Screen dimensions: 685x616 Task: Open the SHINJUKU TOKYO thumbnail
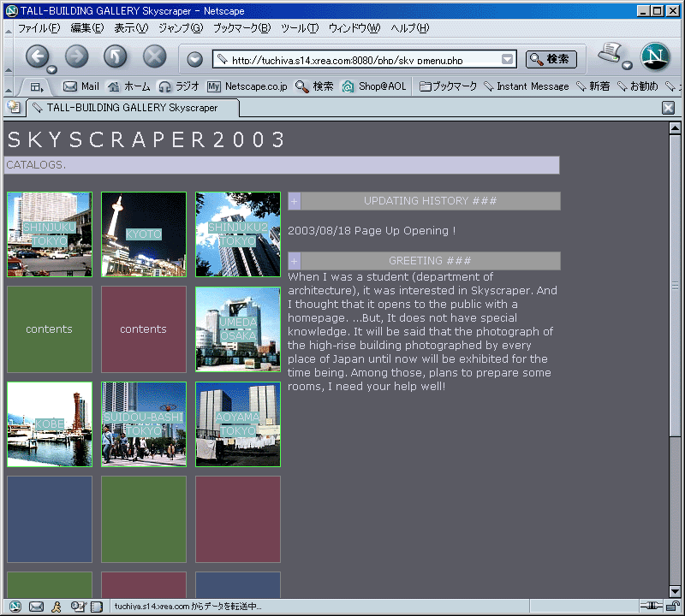click(50, 234)
